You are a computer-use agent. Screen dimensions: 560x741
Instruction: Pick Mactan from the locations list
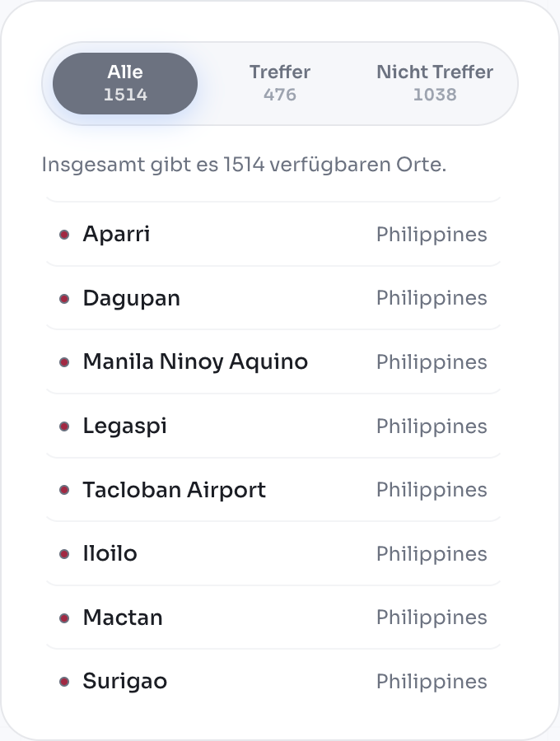click(123, 617)
